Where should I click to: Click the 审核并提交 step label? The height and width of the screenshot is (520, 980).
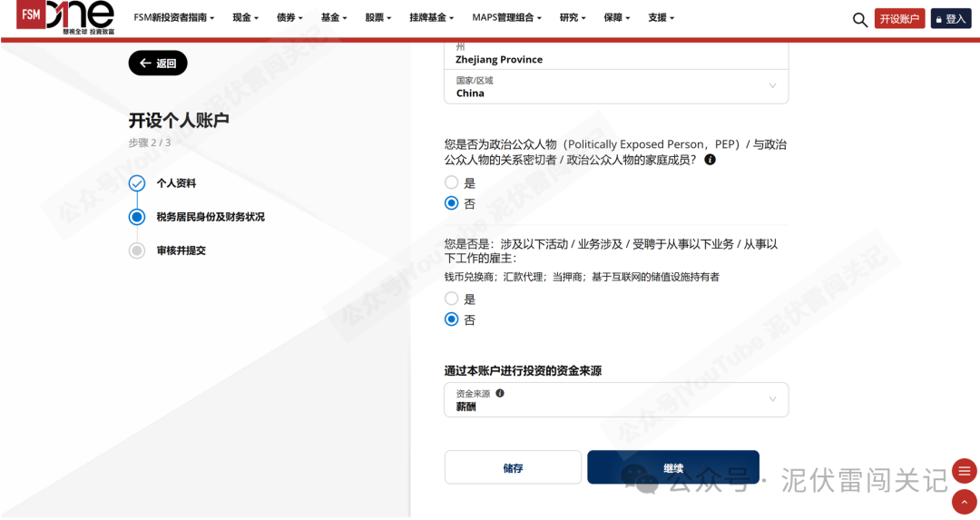(181, 250)
